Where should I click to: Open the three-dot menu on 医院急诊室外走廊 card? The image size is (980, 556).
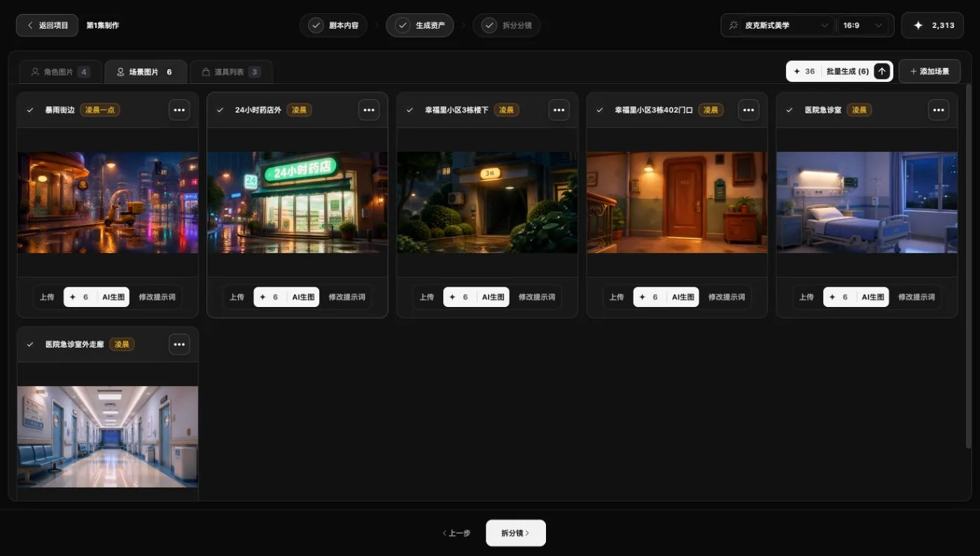point(179,344)
